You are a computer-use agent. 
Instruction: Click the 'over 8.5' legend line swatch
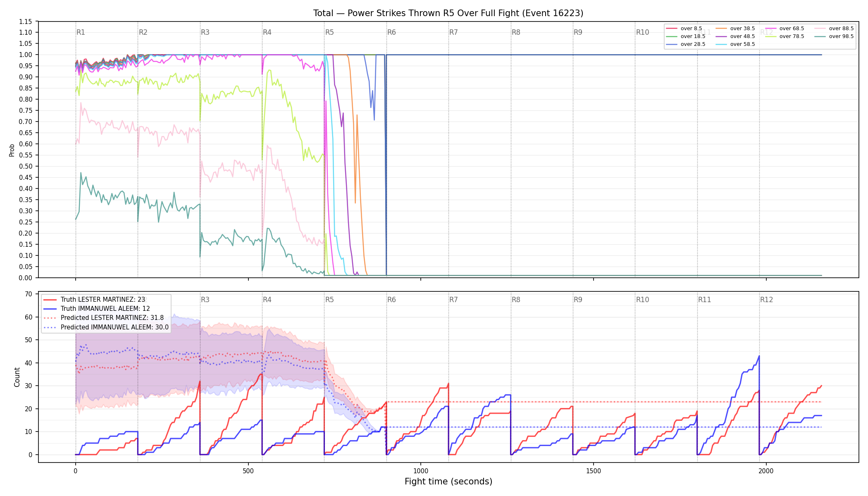coord(672,29)
